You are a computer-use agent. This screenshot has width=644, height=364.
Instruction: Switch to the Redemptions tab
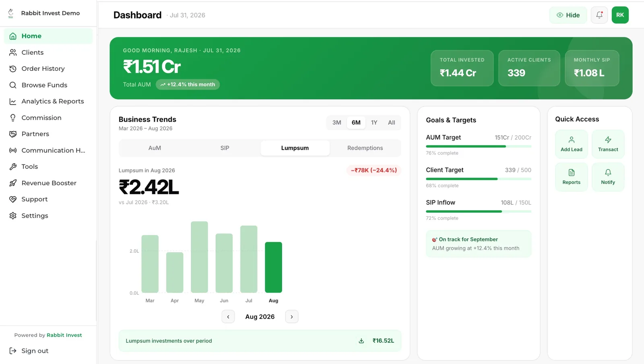[x=365, y=148]
